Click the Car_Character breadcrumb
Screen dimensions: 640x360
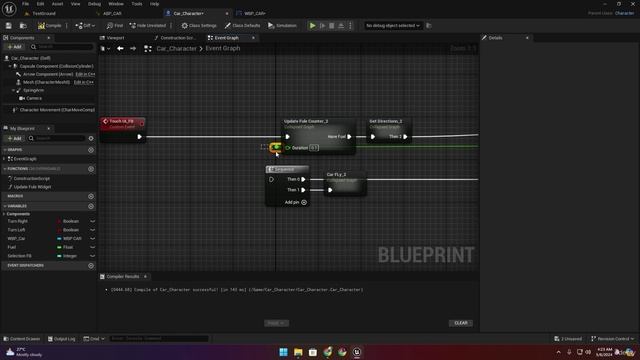coord(176,49)
